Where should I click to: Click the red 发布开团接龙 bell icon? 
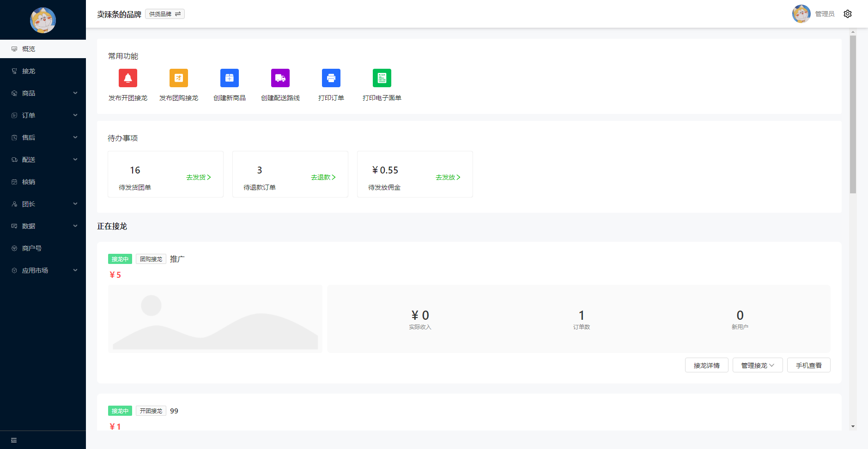(x=128, y=78)
